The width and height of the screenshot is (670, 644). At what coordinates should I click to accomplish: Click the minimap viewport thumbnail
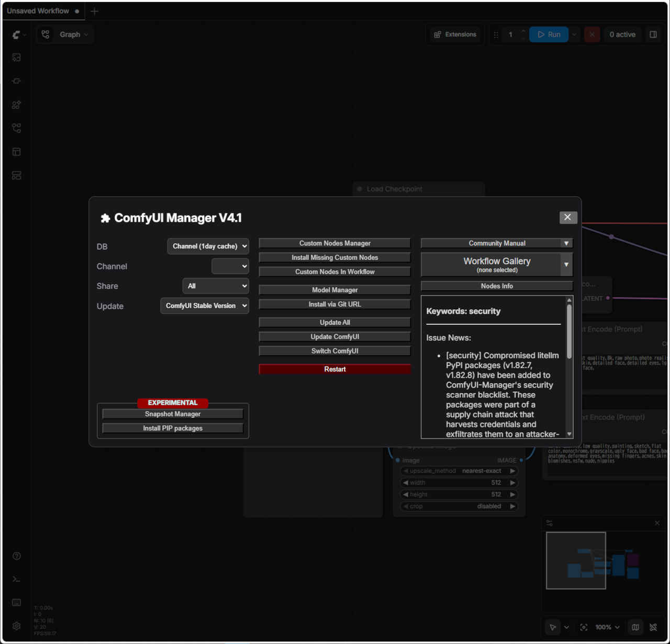tap(576, 560)
